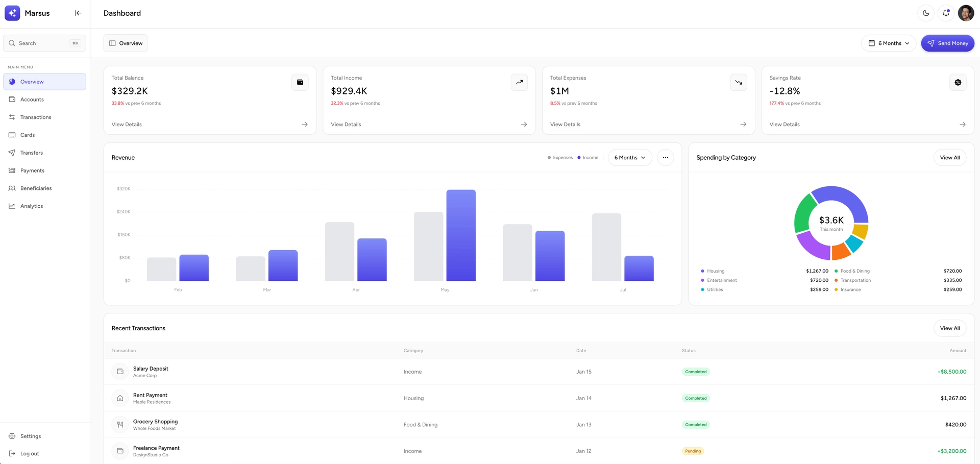
Task: Collapse the sidebar with the arrow icon
Action: click(x=78, y=13)
